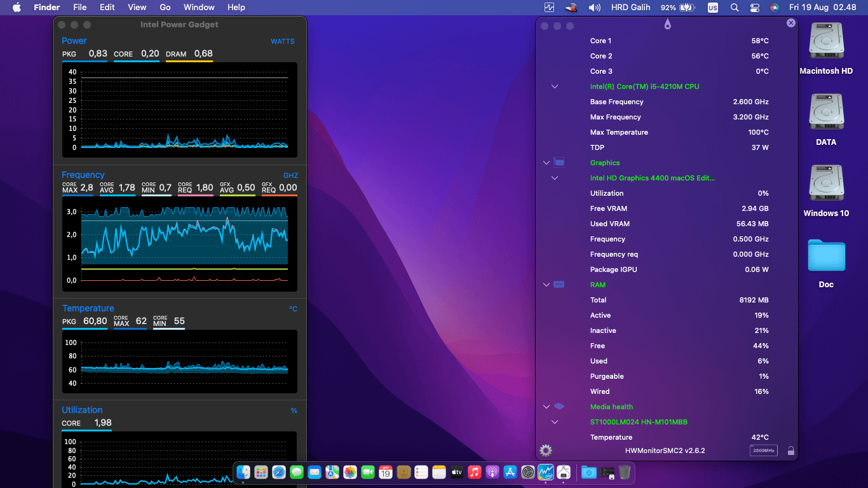
Task: Open Contacts from the Dock
Action: (x=403, y=472)
